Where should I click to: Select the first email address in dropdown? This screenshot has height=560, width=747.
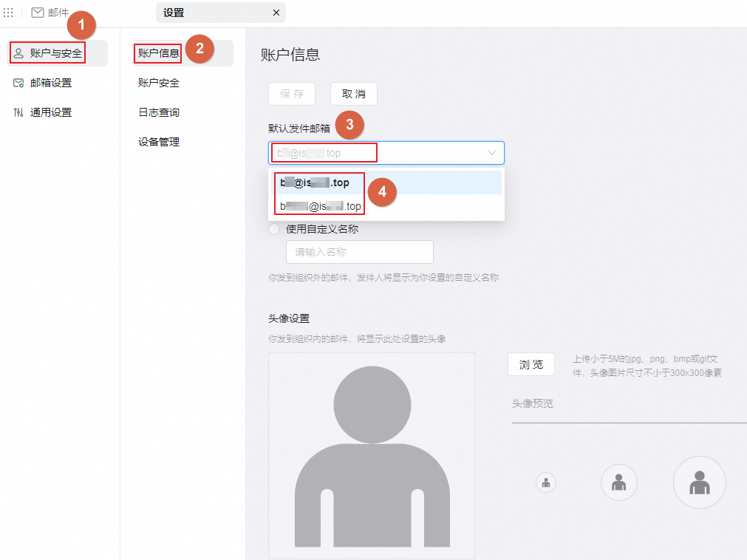coord(318,181)
